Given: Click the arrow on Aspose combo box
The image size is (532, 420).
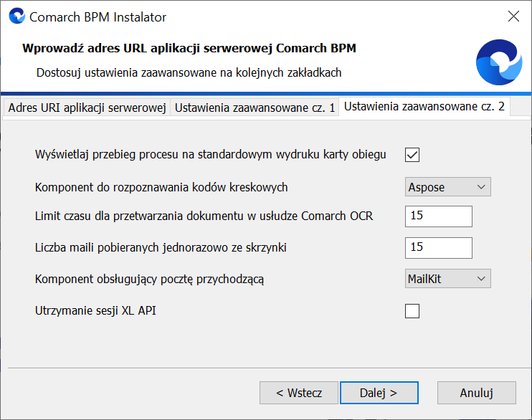Looking at the screenshot, I should pos(481,187).
